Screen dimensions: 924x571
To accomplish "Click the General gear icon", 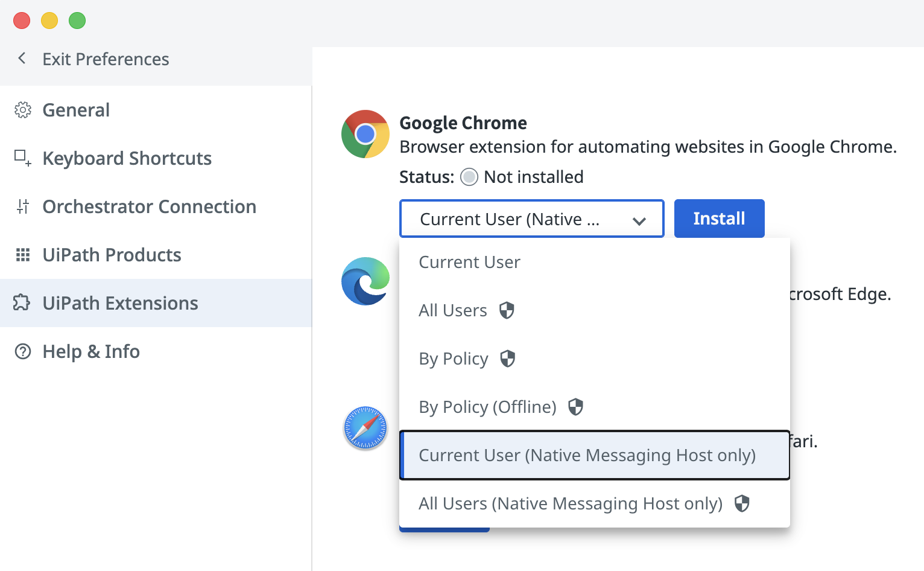I will click(x=23, y=110).
